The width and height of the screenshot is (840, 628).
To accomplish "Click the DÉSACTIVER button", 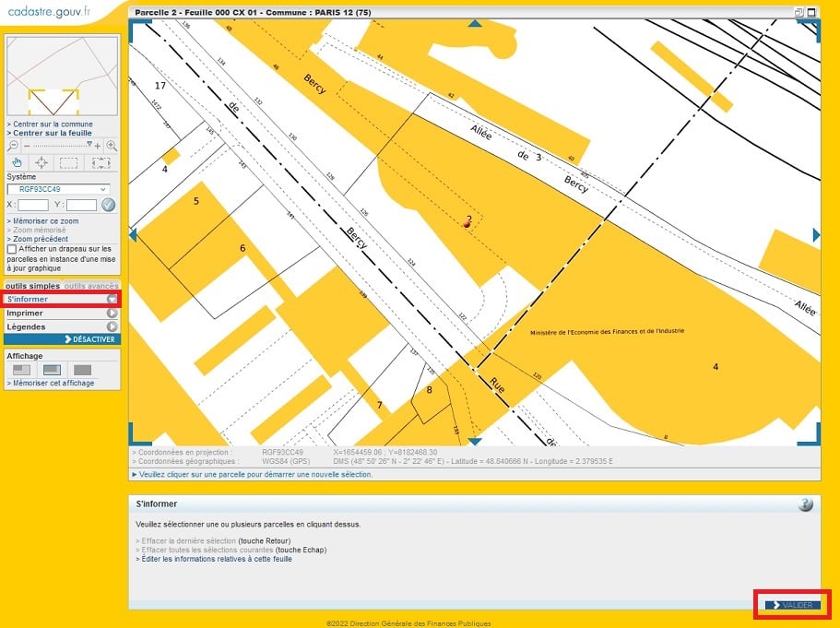I will tap(62, 339).
